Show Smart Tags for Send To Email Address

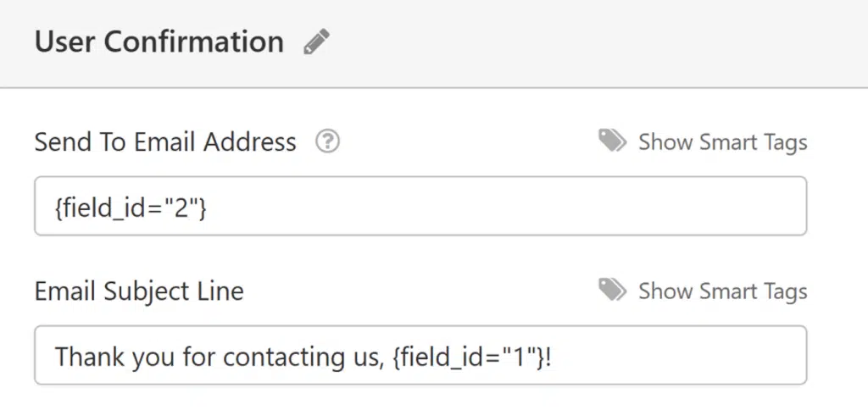[x=722, y=142]
